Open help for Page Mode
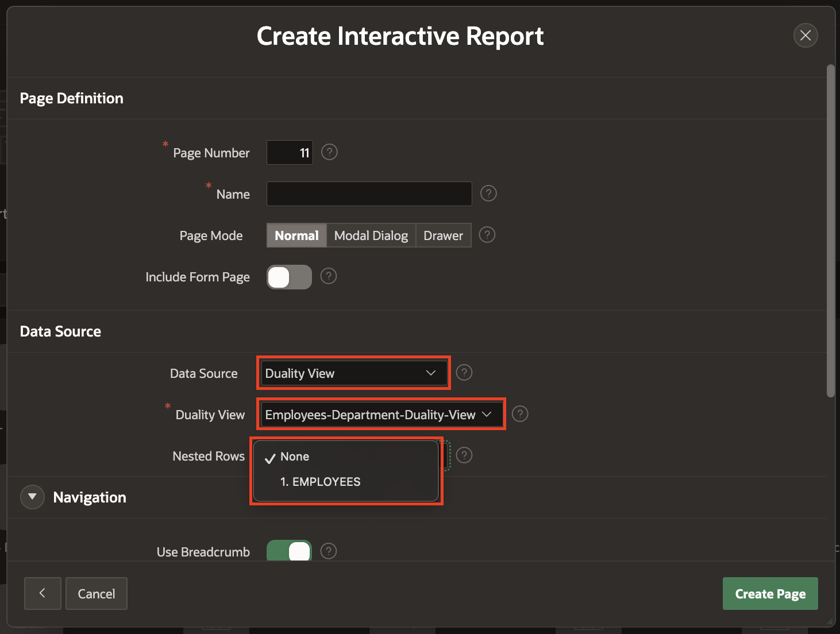The width and height of the screenshot is (840, 634). pos(487,235)
